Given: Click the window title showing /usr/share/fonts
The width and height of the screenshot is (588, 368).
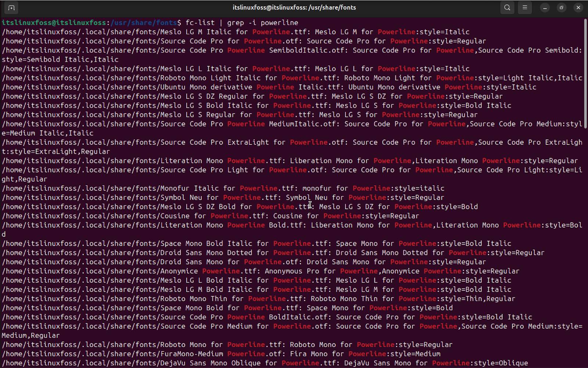Looking at the screenshot, I should 294,7.
